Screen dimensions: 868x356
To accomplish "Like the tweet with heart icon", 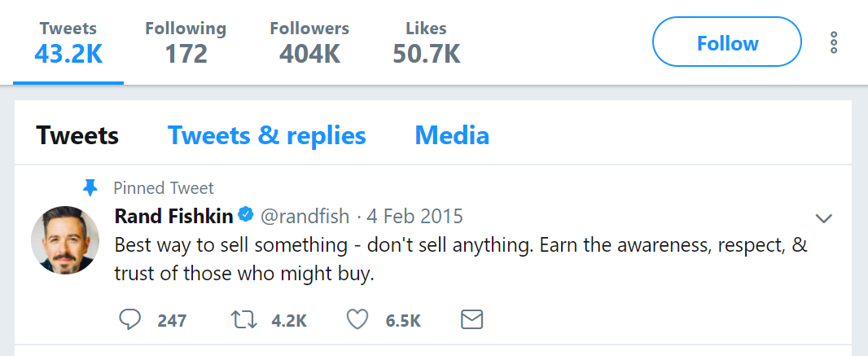I will [x=357, y=320].
